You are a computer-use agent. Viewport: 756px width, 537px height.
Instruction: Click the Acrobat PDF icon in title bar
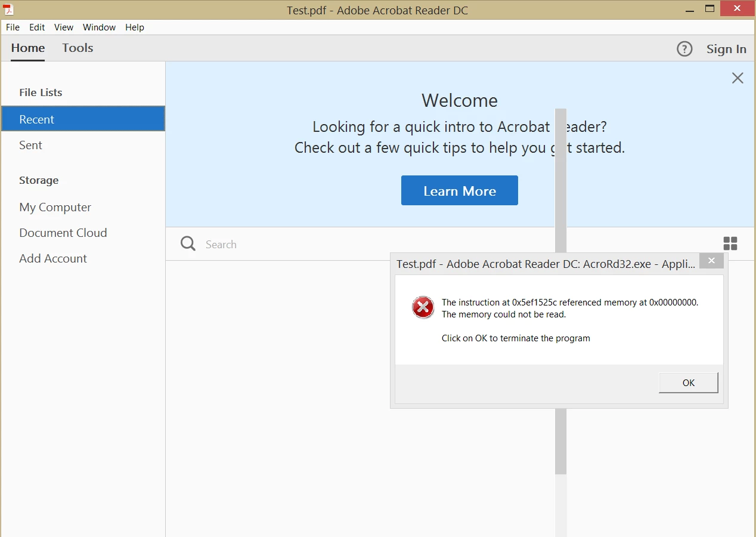(x=8, y=9)
